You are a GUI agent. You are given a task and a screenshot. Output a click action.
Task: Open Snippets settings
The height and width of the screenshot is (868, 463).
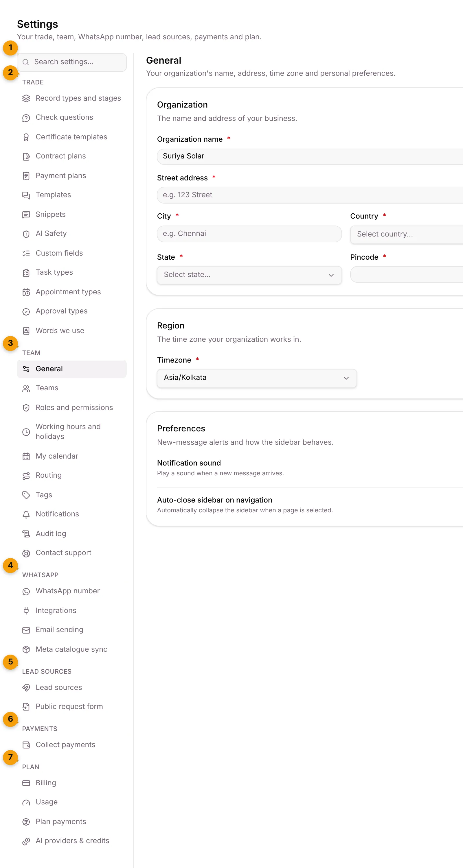coord(72,215)
